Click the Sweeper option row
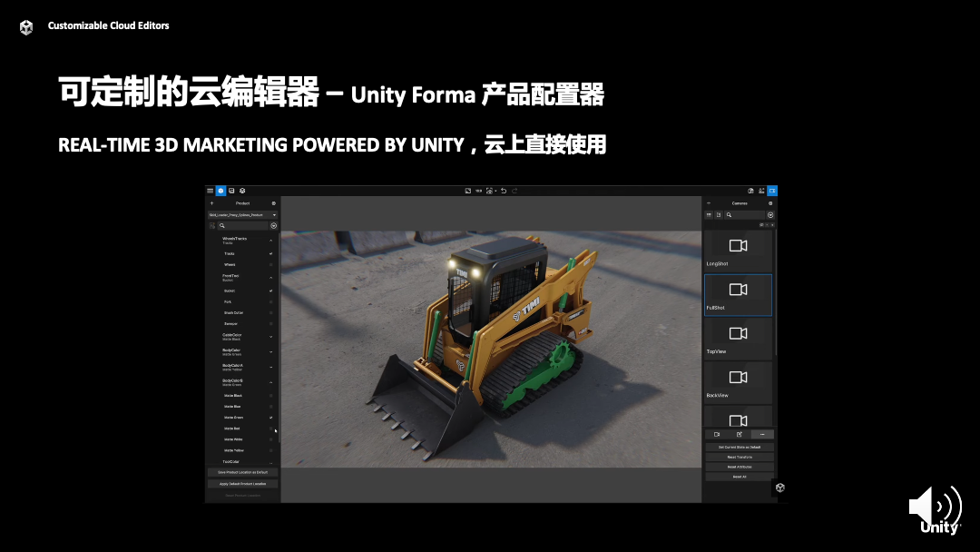The height and width of the screenshot is (552, 980). pos(242,324)
